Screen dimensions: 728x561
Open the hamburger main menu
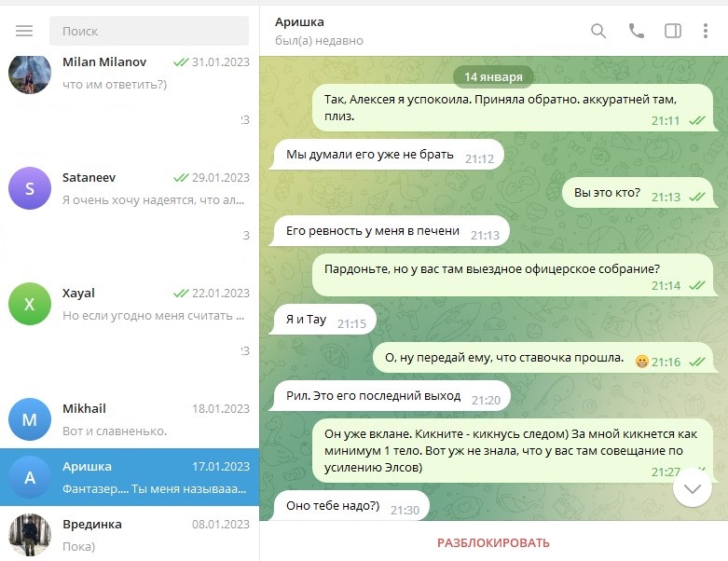(24, 31)
